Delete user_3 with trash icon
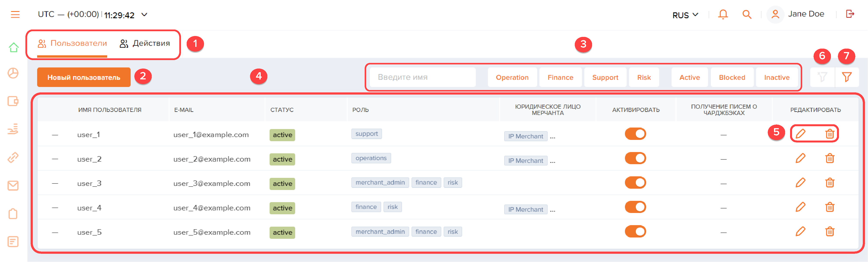 pyautogui.click(x=830, y=183)
